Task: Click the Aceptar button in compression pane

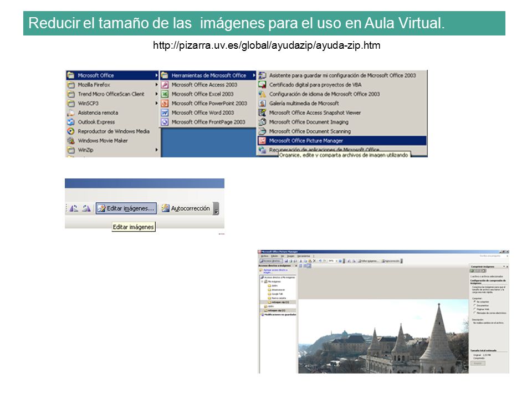Action: (x=478, y=363)
